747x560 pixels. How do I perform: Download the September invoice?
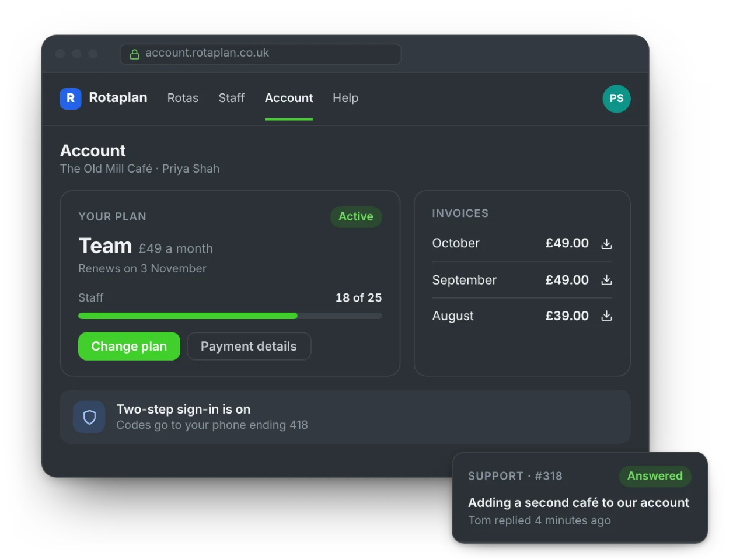click(x=606, y=280)
